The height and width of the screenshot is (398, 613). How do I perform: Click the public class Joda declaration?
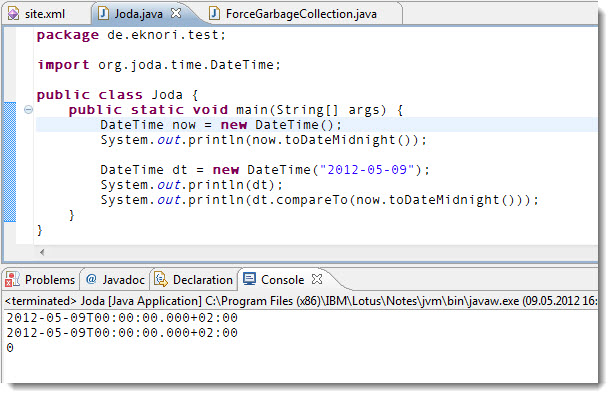[118, 95]
